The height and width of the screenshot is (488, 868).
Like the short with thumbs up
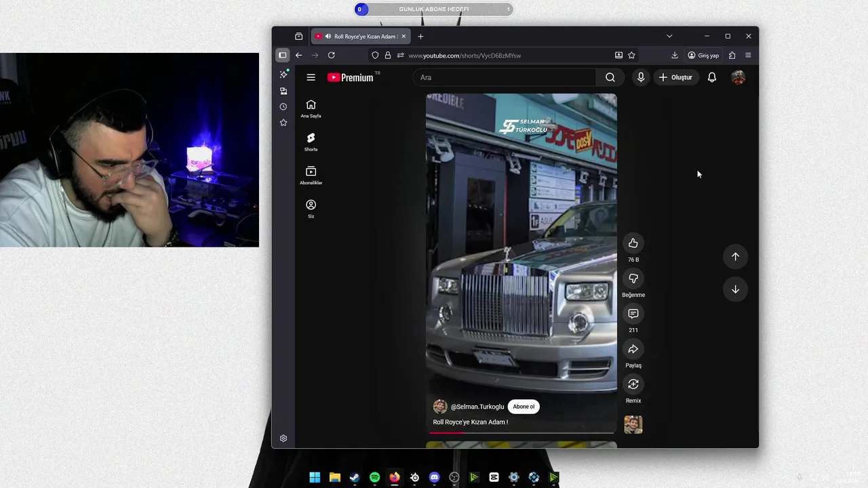(633, 243)
